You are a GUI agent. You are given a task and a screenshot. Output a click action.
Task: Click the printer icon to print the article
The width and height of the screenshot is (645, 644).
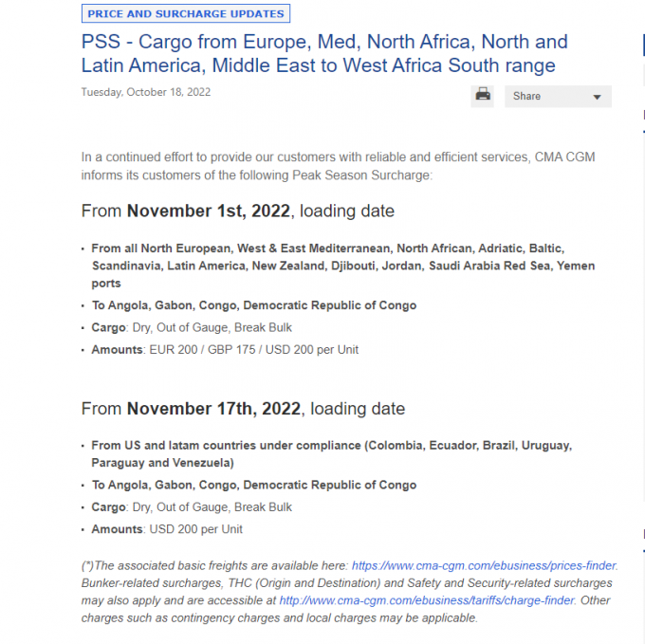[482, 96]
